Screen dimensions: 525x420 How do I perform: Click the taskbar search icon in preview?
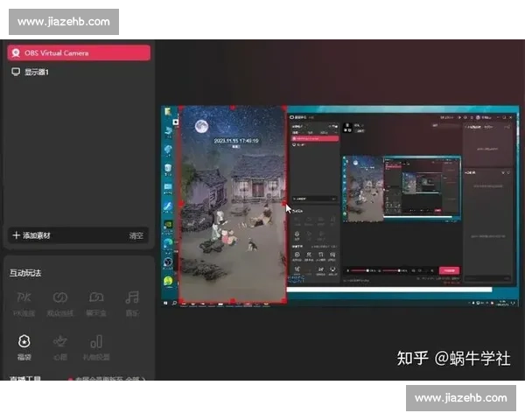[174, 303]
